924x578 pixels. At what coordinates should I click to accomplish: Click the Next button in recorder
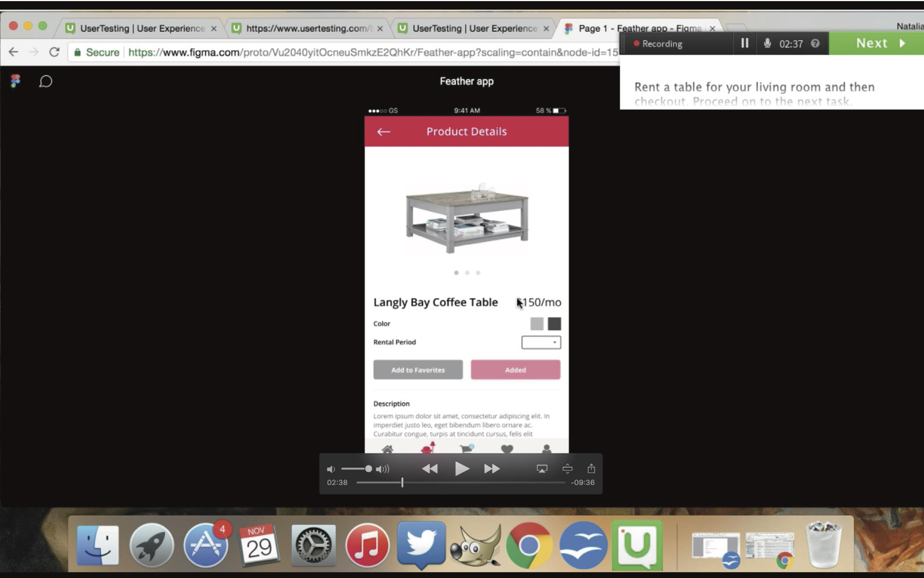click(x=876, y=43)
